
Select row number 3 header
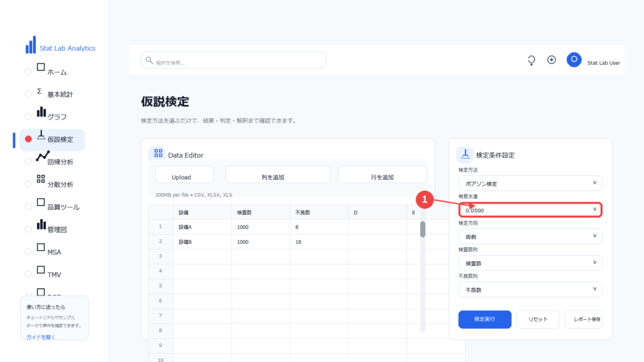click(x=160, y=256)
